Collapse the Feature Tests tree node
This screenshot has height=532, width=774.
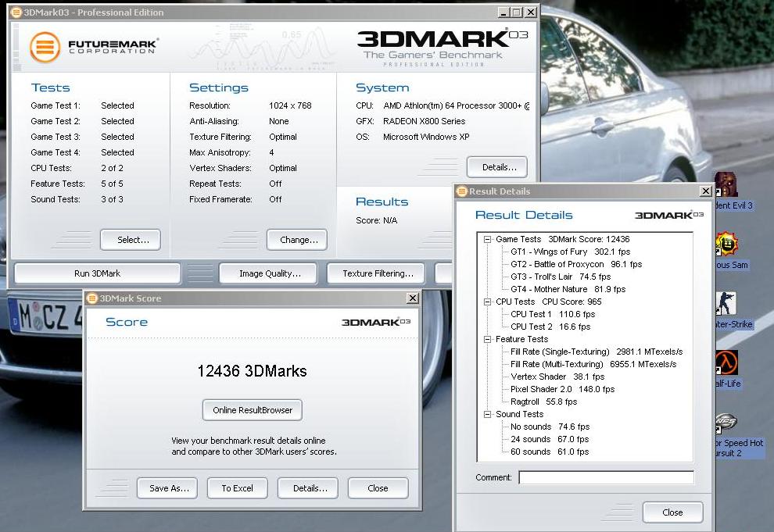[487, 339]
